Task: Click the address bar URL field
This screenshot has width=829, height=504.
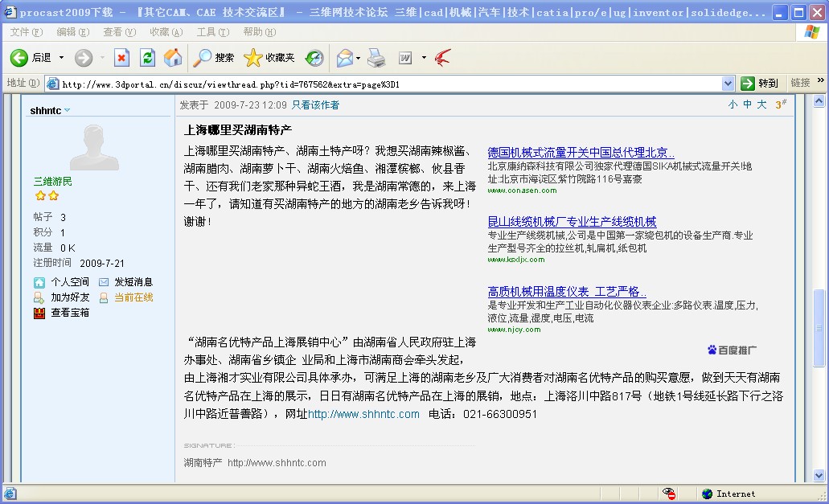Action: (x=390, y=84)
